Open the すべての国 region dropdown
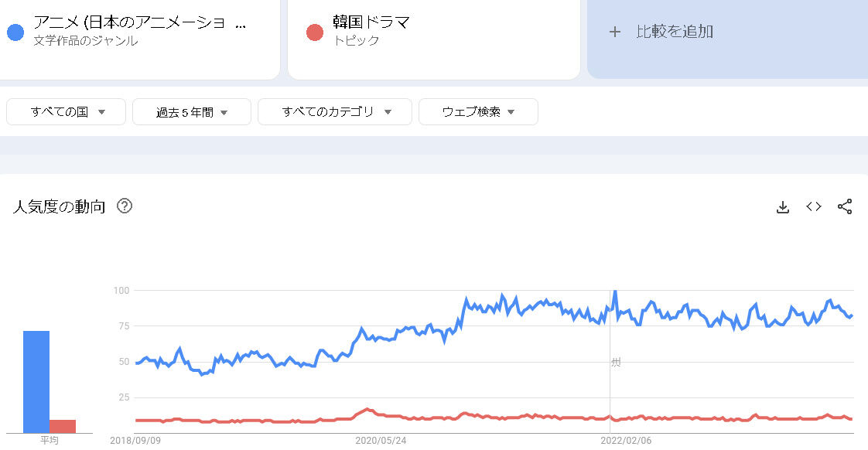 [67, 112]
